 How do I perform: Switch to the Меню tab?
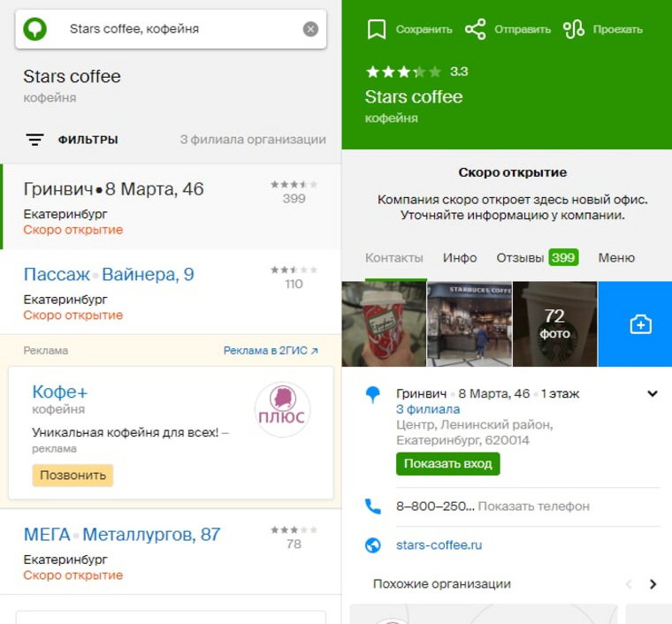coord(616,258)
